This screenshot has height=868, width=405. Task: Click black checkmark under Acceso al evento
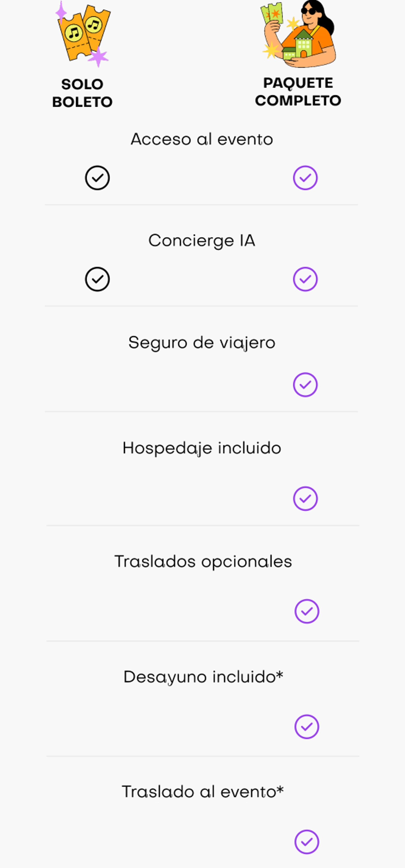[97, 178]
